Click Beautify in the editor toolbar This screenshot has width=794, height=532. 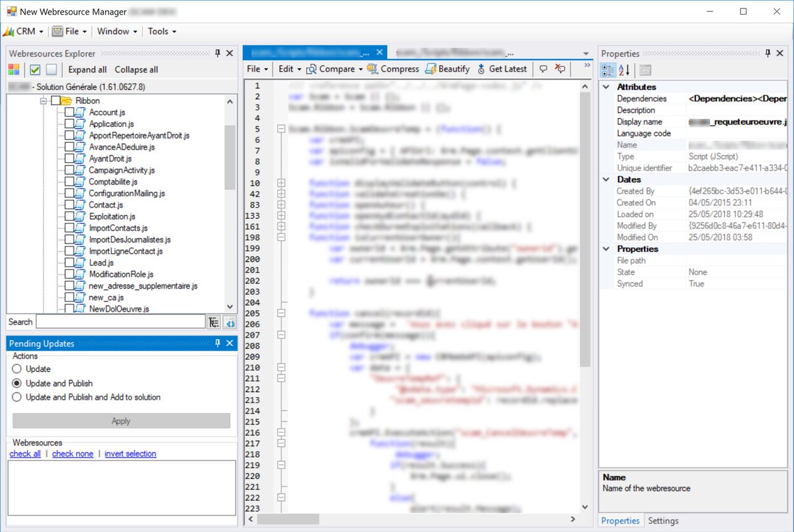coord(447,69)
